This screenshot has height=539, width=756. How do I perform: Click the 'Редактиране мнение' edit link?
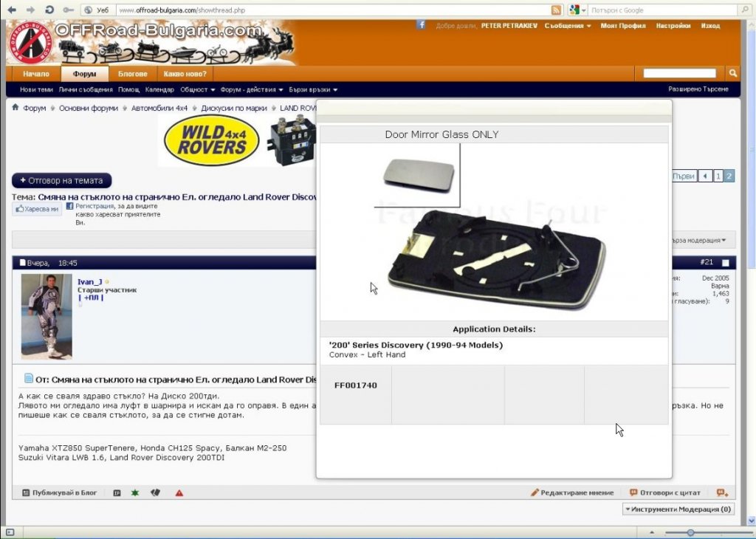tap(572, 492)
